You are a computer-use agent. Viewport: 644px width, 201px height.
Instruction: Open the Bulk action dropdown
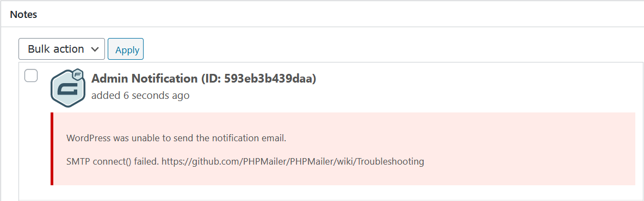coord(61,49)
